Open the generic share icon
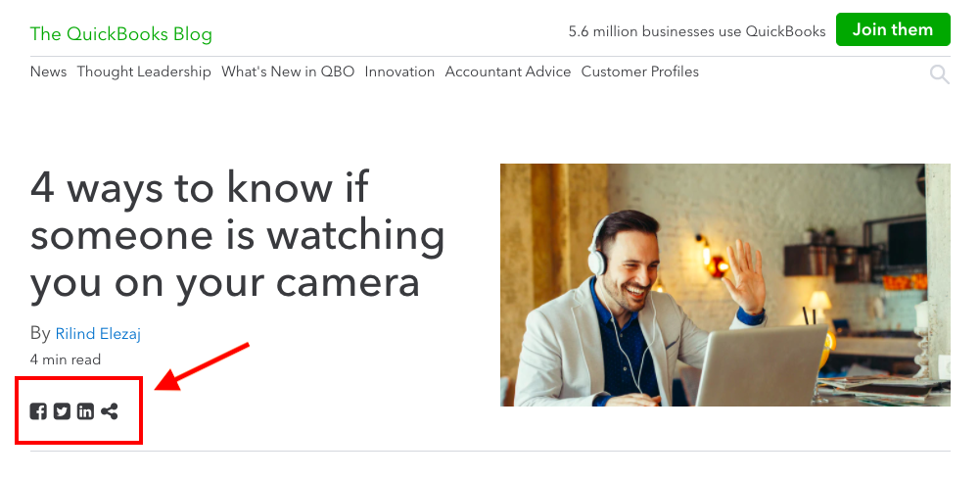Viewport: 980px width, 479px height. point(110,411)
